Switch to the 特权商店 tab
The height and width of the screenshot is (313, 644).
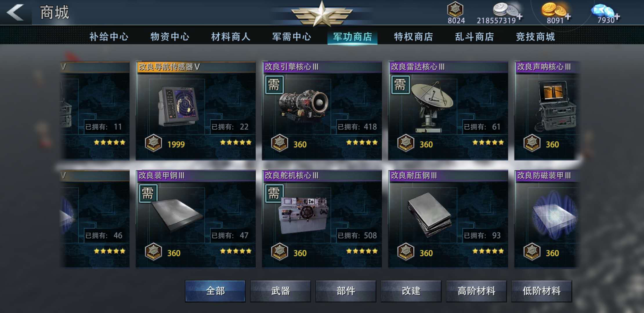coord(413,37)
